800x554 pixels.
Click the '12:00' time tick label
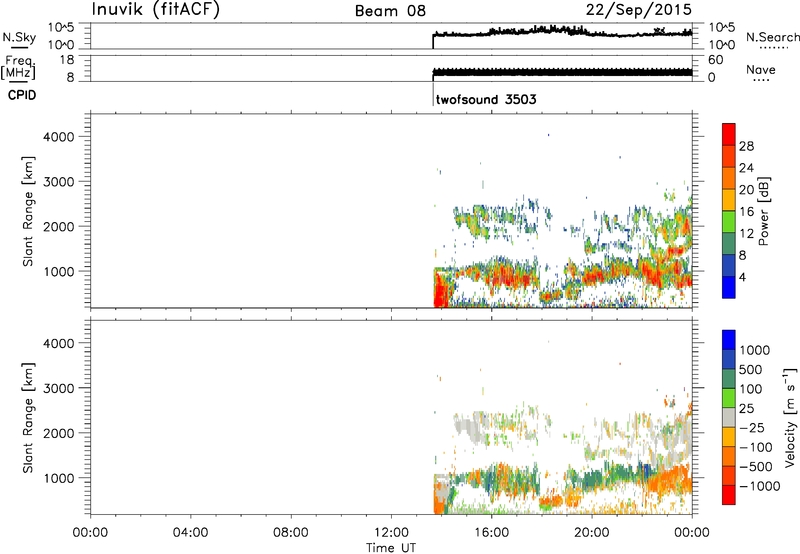(391, 532)
